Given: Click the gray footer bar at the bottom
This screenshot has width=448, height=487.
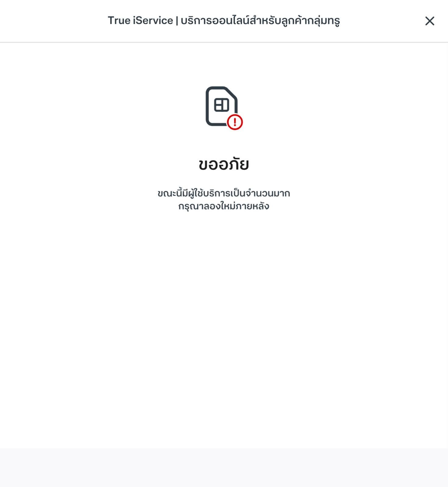Looking at the screenshot, I should (x=224, y=468).
